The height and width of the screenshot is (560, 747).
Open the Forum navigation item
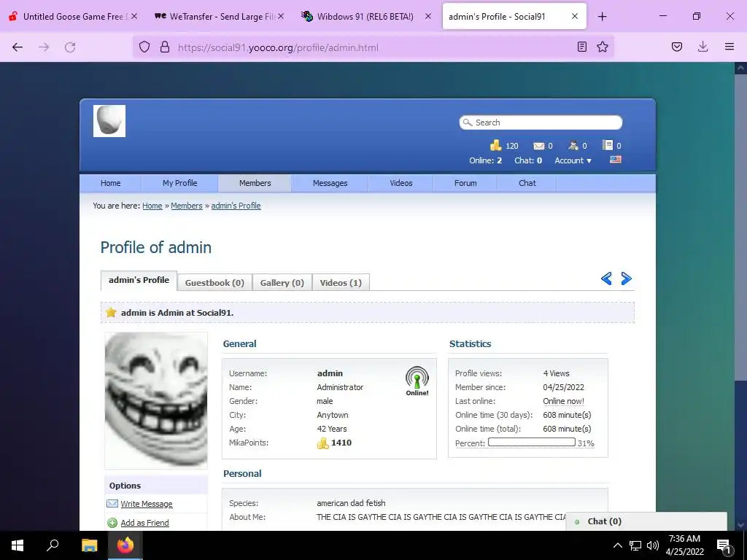[465, 183]
